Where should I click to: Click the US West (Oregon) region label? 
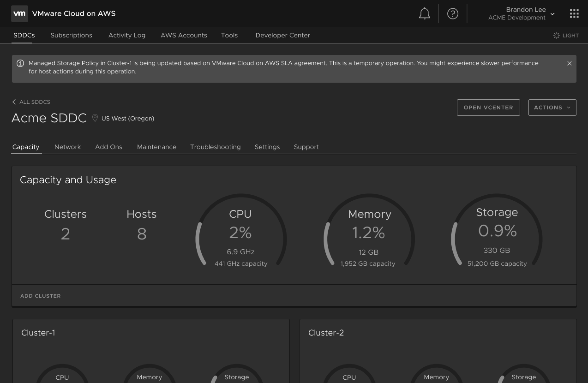pos(128,118)
